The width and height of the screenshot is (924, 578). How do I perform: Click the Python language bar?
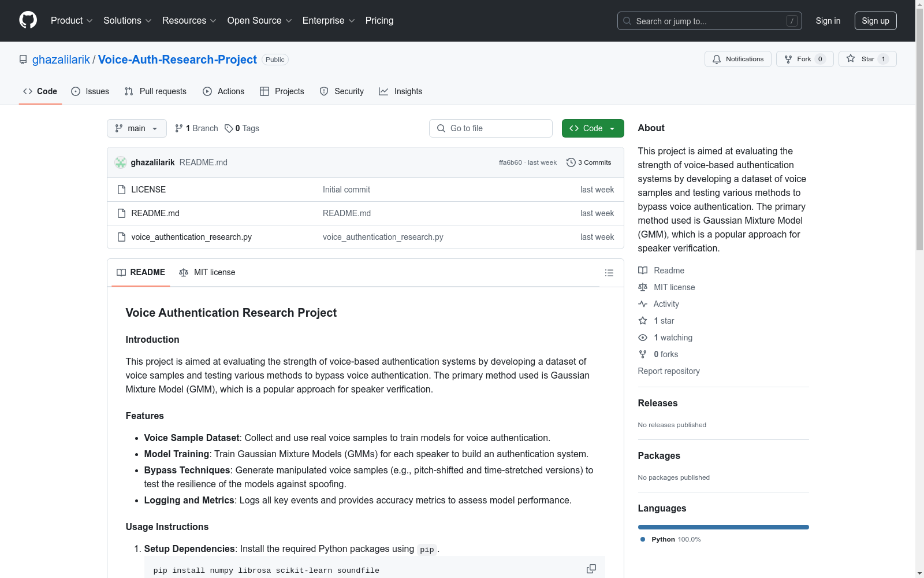724,527
